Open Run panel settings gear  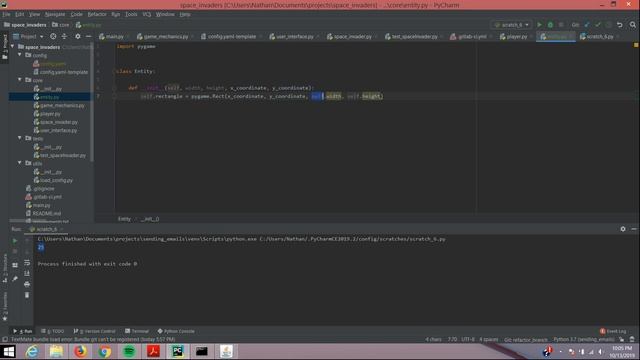point(623,229)
